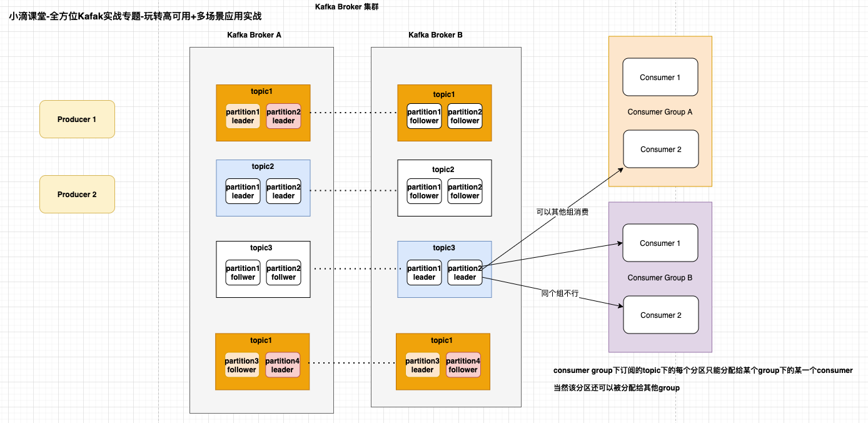Select the Producer 2 box

click(x=77, y=194)
